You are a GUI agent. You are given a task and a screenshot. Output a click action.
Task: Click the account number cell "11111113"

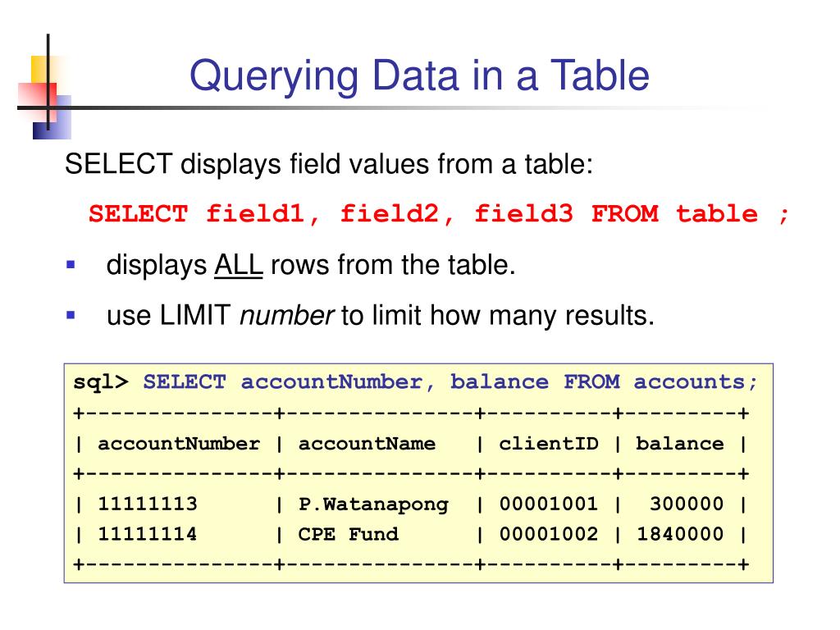tap(148, 504)
